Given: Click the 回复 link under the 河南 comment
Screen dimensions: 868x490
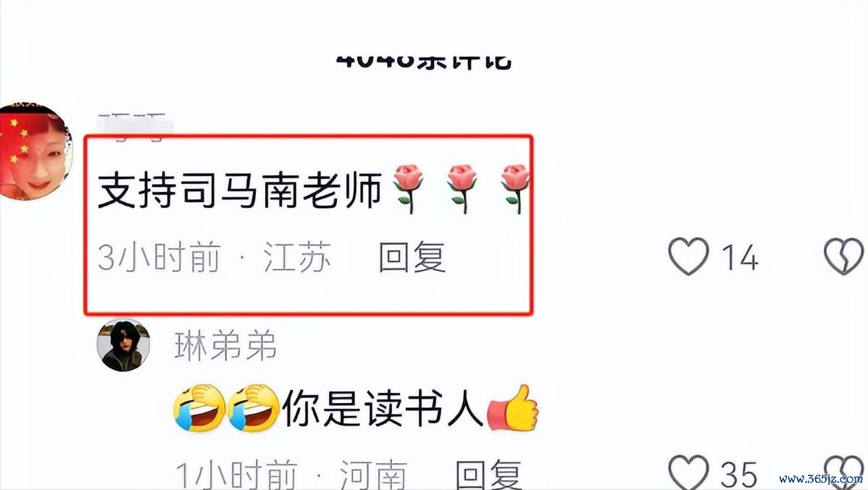Looking at the screenshot, I should click(x=488, y=475).
